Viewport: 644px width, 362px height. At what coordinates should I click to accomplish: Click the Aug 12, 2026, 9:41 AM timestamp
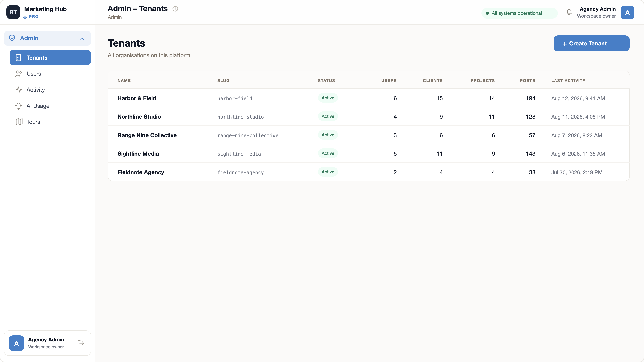click(x=578, y=98)
